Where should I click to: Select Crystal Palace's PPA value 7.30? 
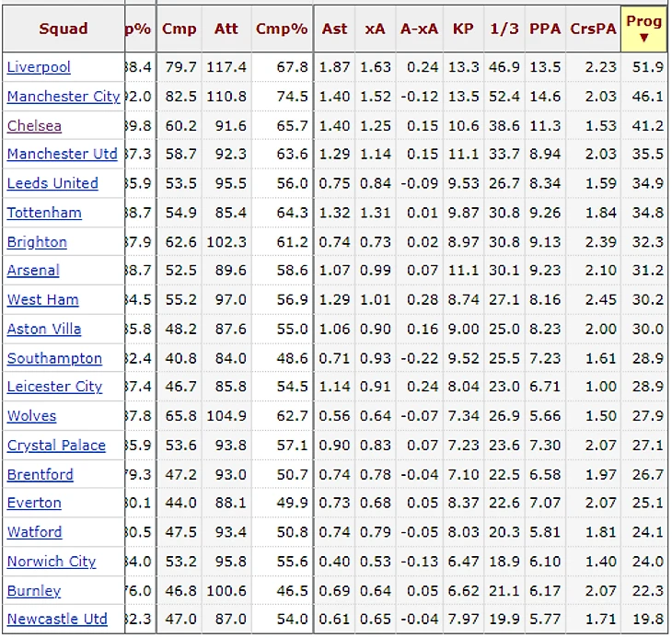[x=545, y=446]
